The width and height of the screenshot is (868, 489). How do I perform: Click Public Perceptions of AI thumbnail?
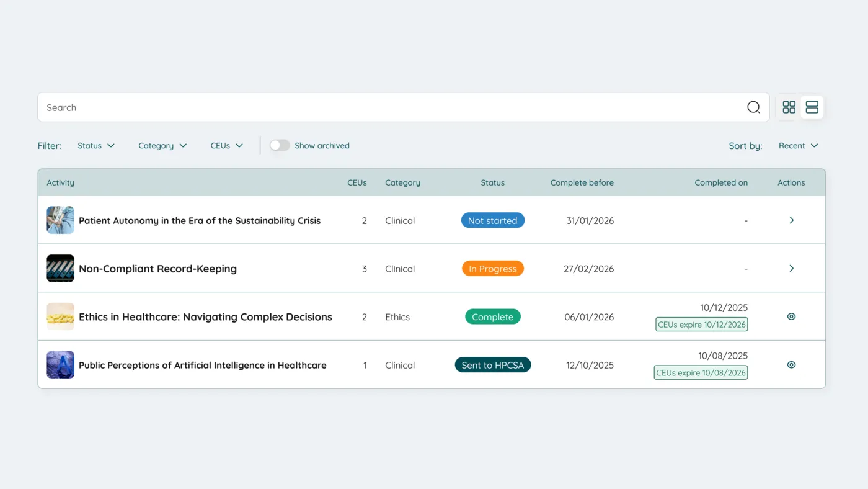(60, 365)
